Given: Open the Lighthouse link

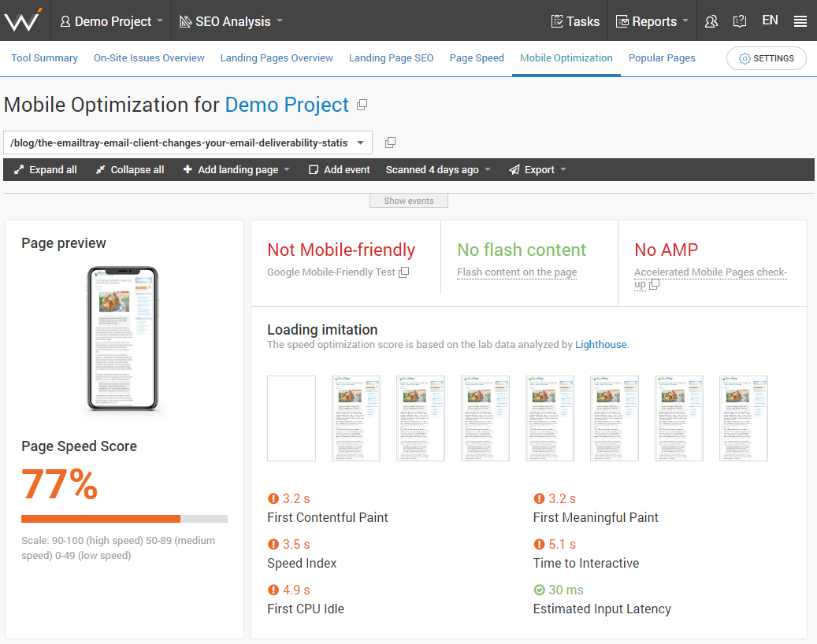Looking at the screenshot, I should (x=601, y=344).
